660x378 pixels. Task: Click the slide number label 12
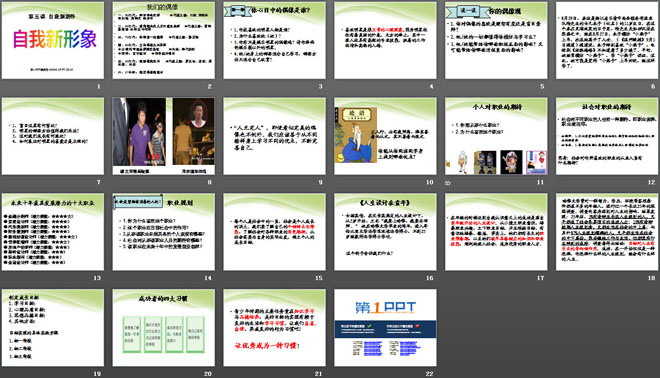tap(652, 182)
